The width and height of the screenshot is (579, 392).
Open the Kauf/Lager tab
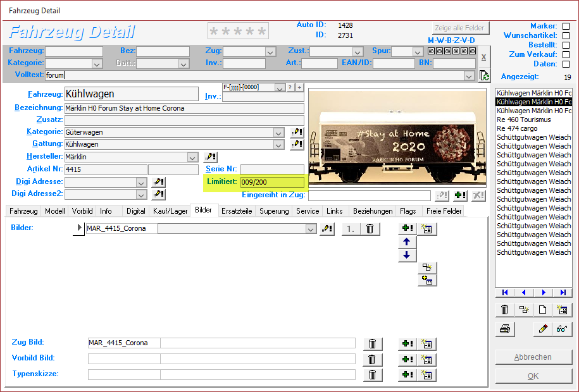click(170, 211)
